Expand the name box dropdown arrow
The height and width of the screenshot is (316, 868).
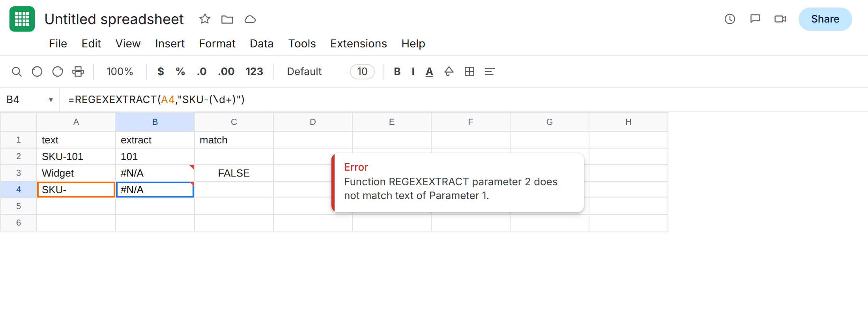pyautogui.click(x=51, y=100)
